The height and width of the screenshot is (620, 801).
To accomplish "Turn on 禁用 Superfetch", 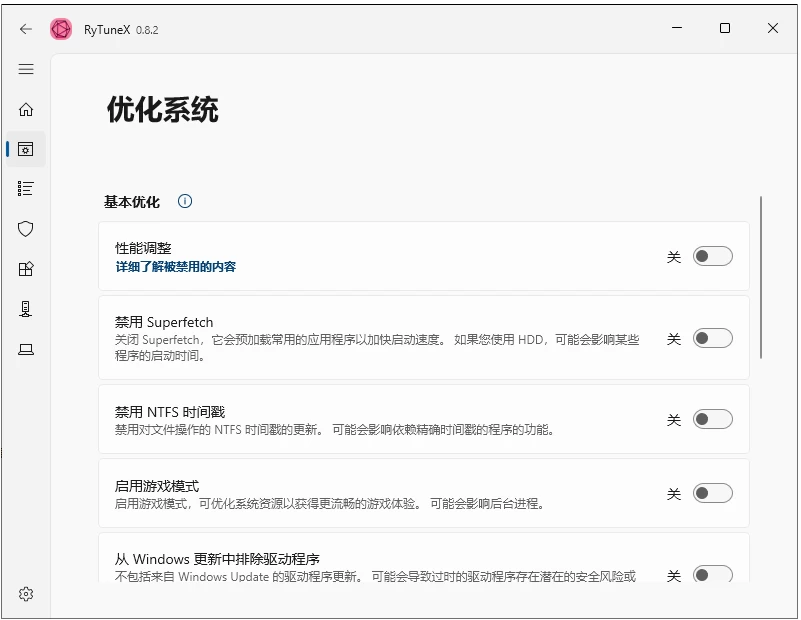I will pos(712,339).
